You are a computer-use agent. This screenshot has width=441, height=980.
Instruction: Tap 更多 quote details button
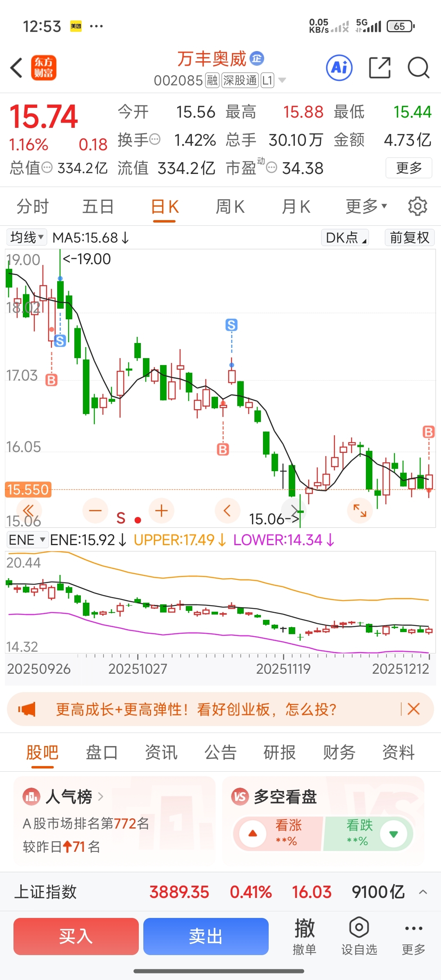pos(409,168)
